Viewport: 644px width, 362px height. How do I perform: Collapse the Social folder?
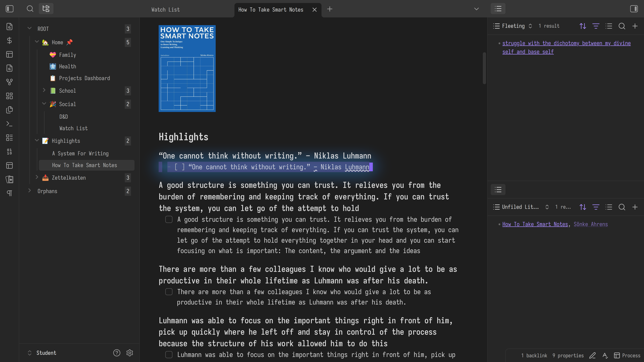tap(44, 104)
